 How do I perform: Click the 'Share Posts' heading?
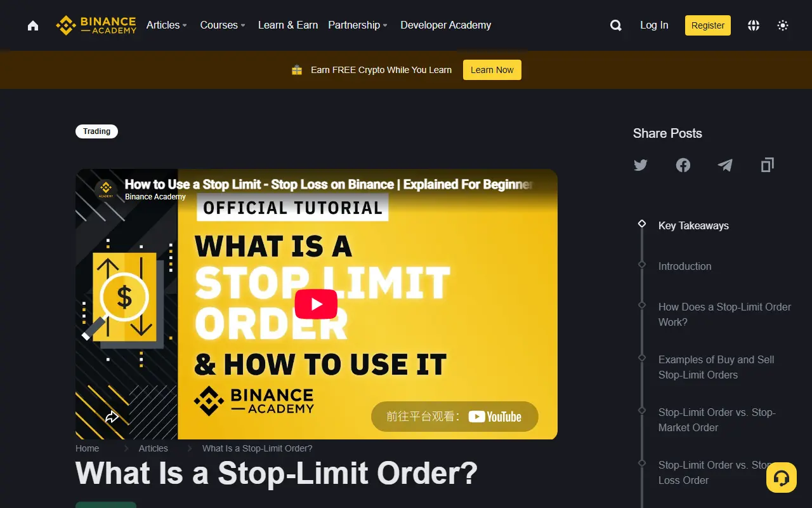[667, 133]
